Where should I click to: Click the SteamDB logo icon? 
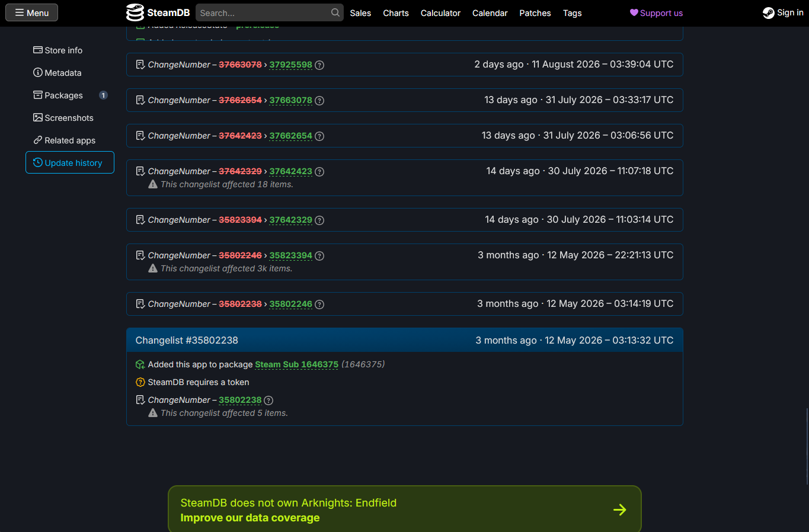click(135, 12)
